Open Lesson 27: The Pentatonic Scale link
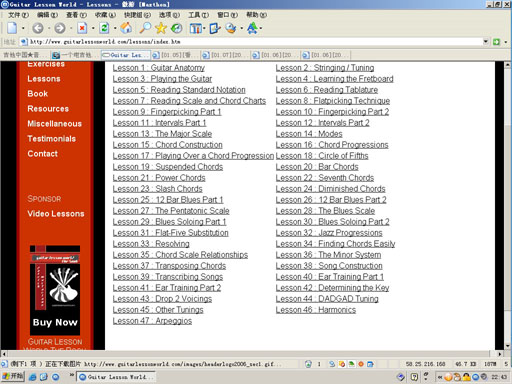This screenshot has height=384, width=512. tap(171, 211)
